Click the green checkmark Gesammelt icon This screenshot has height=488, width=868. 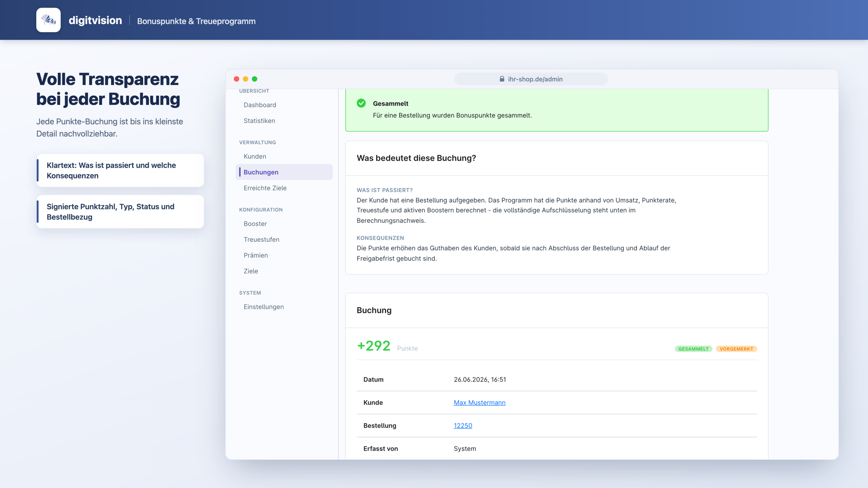coord(361,103)
